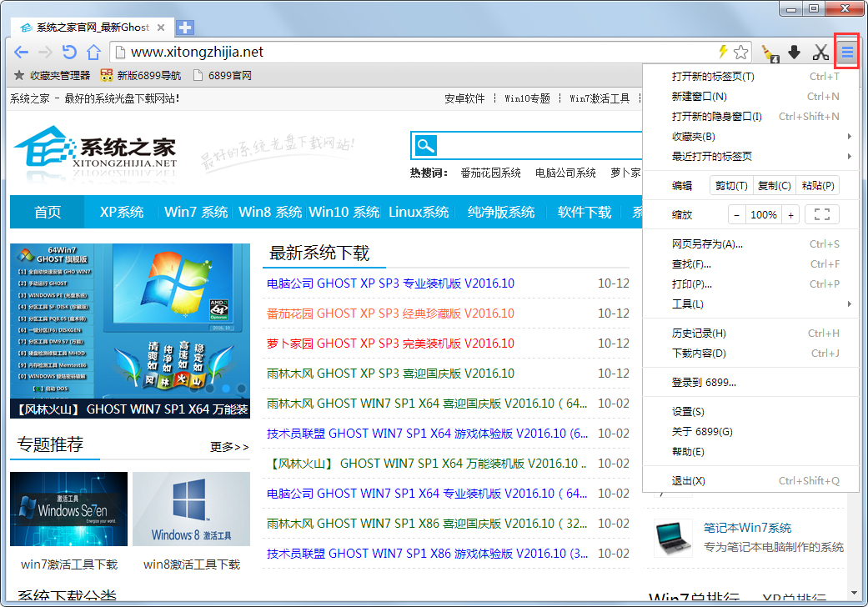The height and width of the screenshot is (607, 868).
Task: Click the scissors screenshot icon
Action: 820,53
